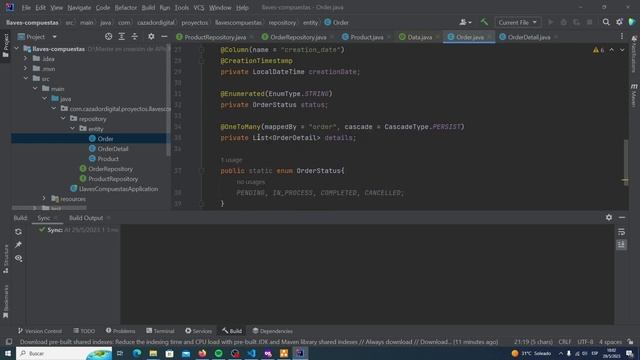Screen dimensions: 640x360
Task: Toggle soft-wrap icon in build output
Action: (621, 232)
